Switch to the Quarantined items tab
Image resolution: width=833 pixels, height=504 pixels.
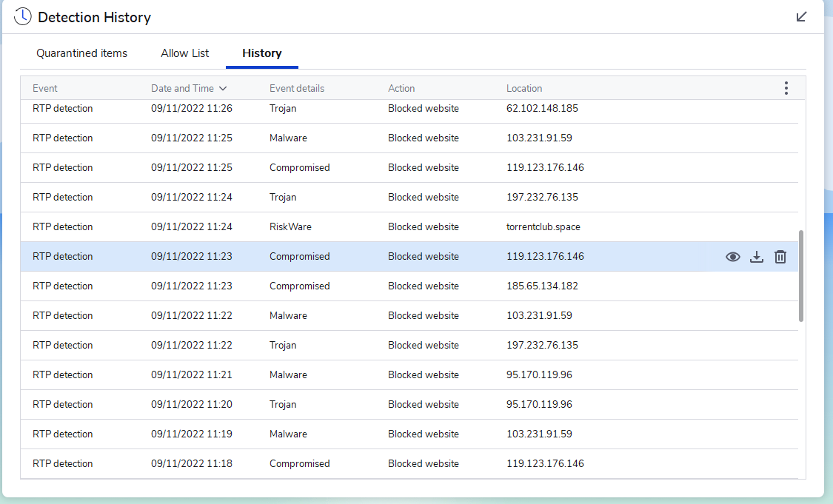pyautogui.click(x=81, y=53)
